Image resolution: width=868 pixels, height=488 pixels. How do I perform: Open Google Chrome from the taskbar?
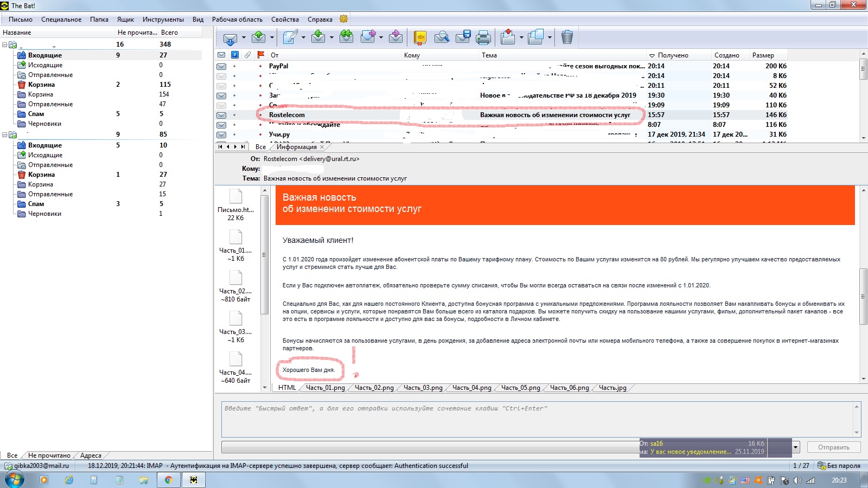[168, 480]
